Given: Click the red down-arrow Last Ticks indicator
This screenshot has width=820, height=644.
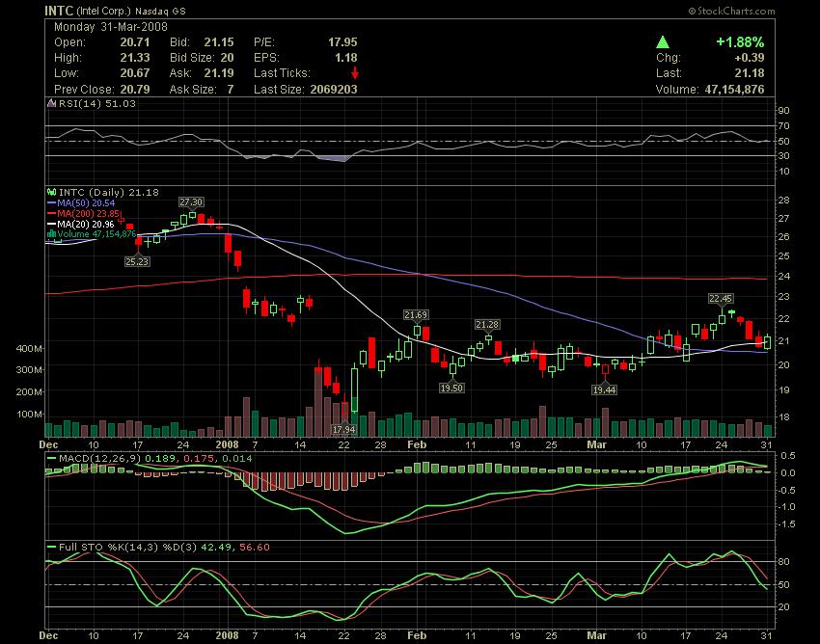Looking at the screenshot, I should tap(355, 72).
